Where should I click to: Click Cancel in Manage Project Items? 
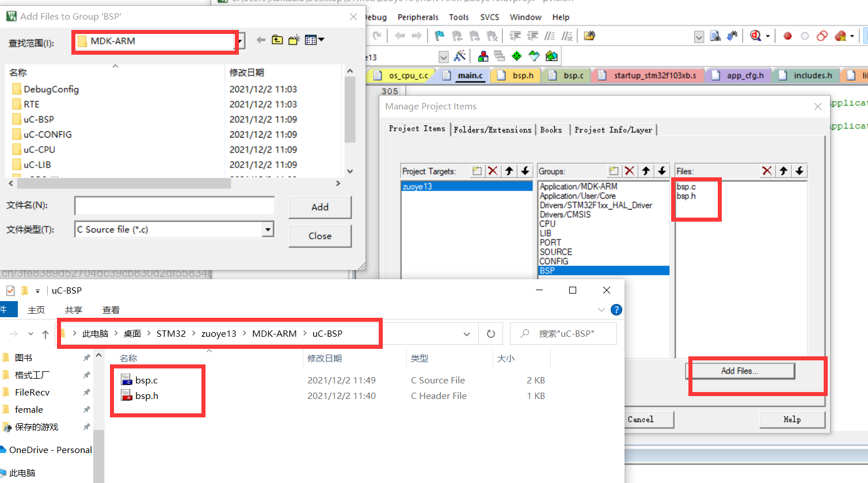[x=641, y=420]
